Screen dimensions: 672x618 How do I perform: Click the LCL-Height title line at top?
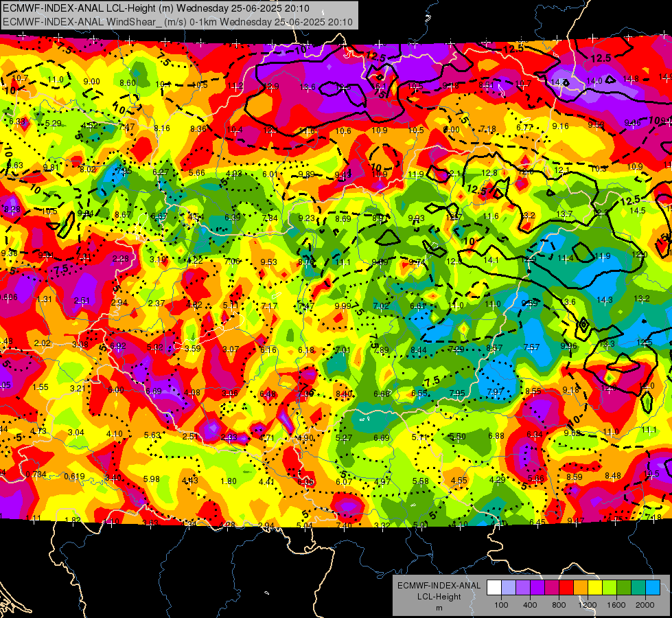tap(156, 8)
